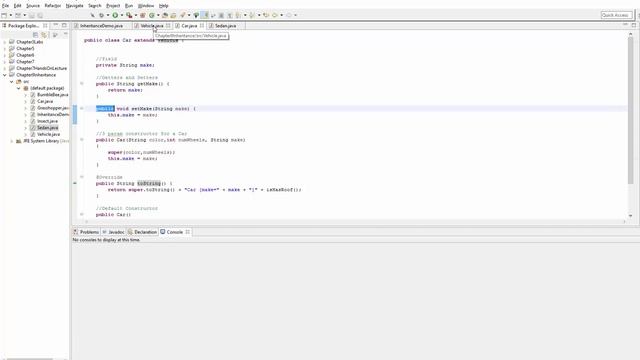
Task: Collapse the src folder node
Action: [11, 82]
